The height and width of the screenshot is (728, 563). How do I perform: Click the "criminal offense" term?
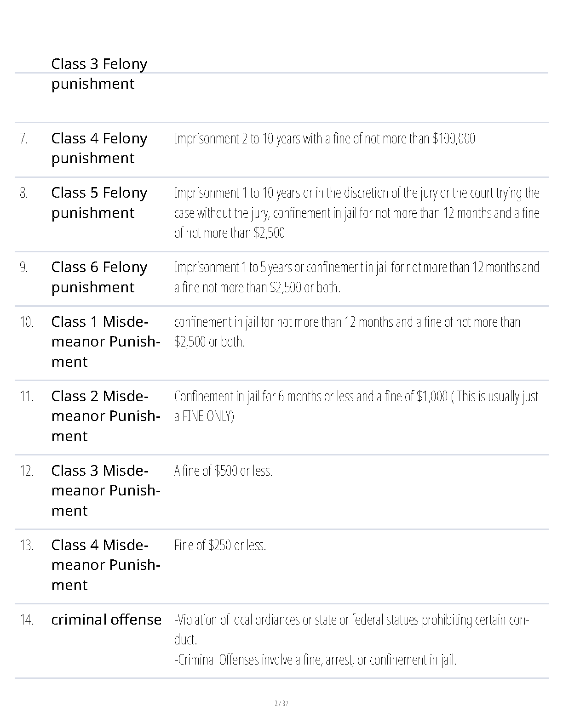106,620
